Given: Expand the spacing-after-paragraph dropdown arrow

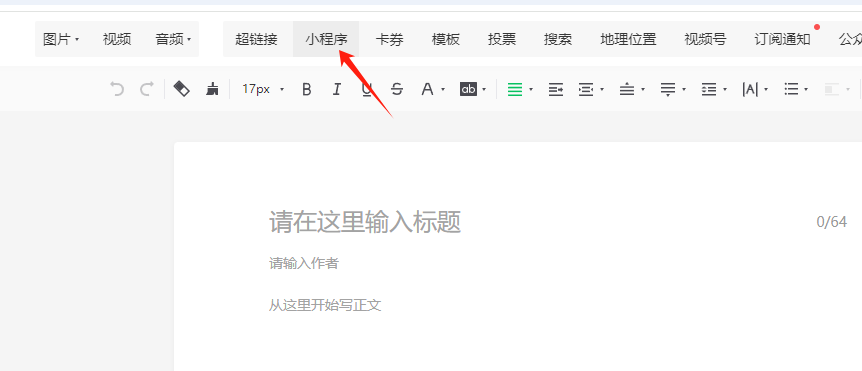Looking at the screenshot, I should pyautogui.click(x=684, y=89).
